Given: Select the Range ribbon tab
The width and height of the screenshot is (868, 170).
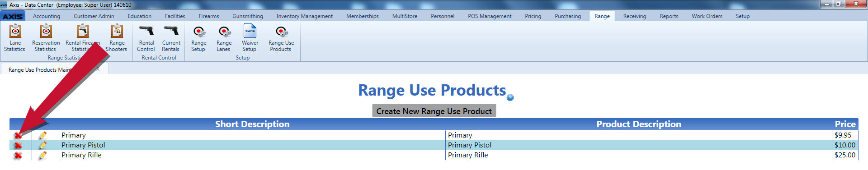Looking at the screenshot, I should coord(602,16).
